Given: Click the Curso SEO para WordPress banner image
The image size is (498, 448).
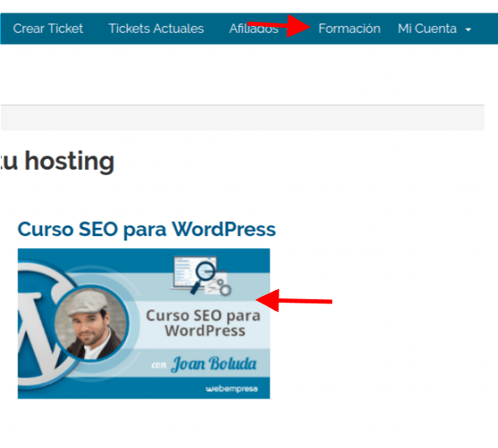Looking at the screenshot, I should [x=144, y=324].
